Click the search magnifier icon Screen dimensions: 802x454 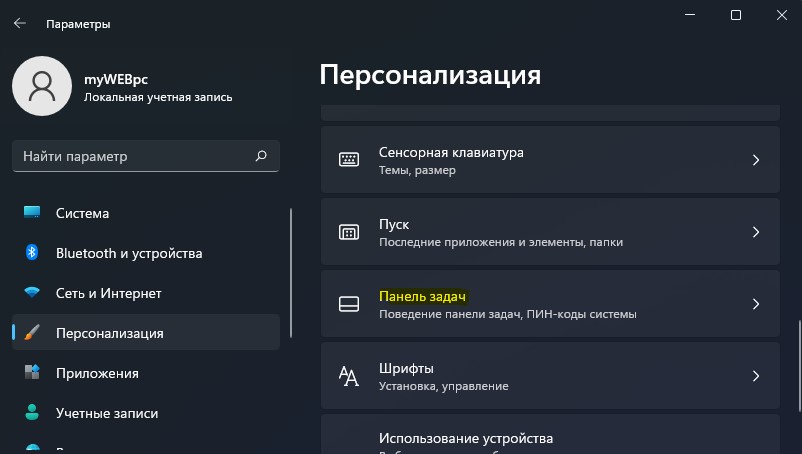[261, 156]
